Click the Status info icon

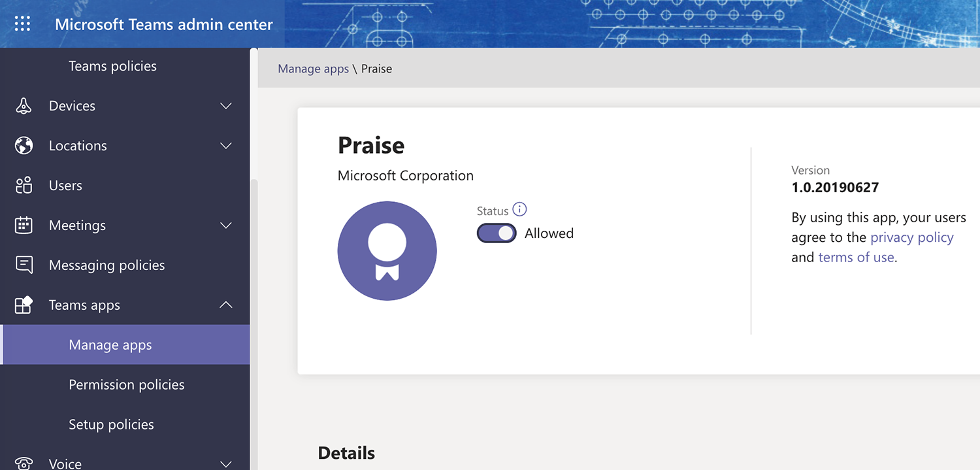tap(519, 210)
